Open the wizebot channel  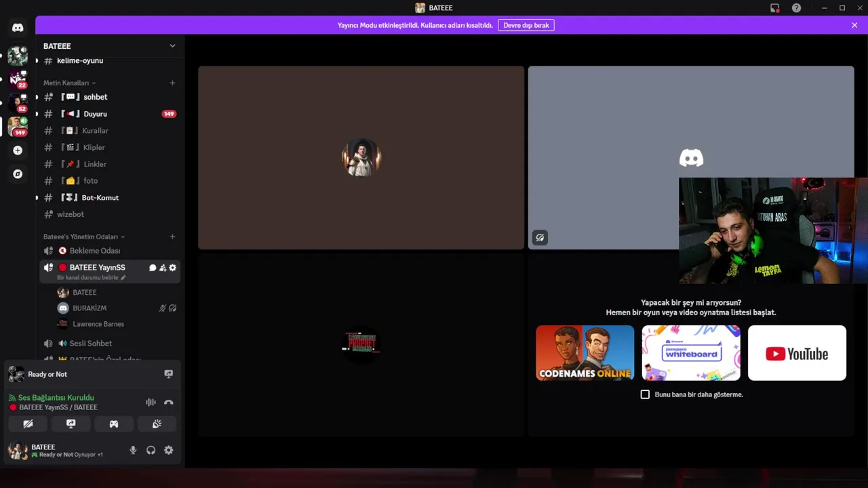(108, 214)
